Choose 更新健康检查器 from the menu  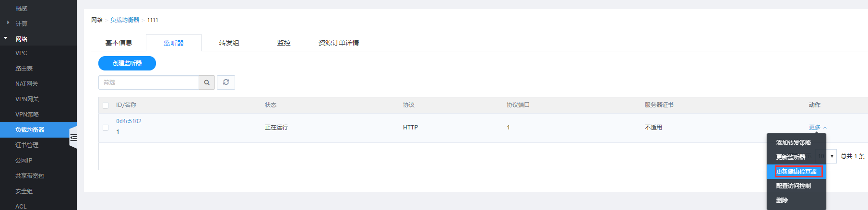[796, 172]
